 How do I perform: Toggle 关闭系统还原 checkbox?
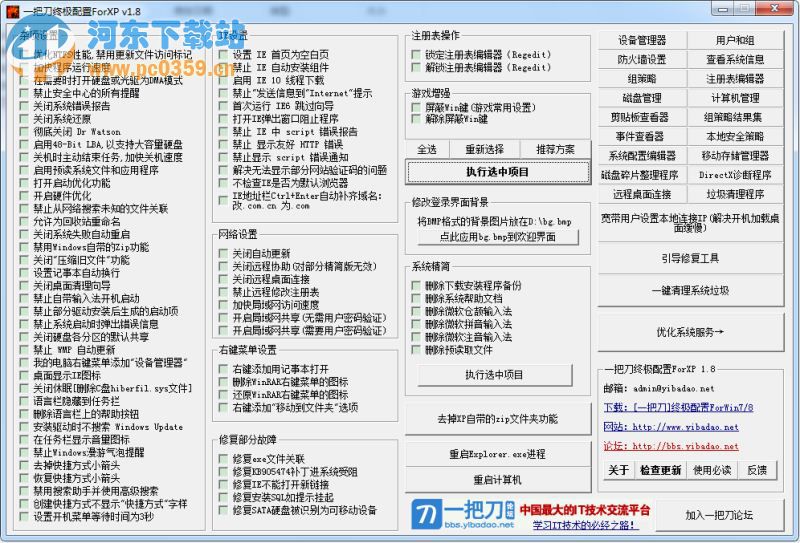coord(24,118)
